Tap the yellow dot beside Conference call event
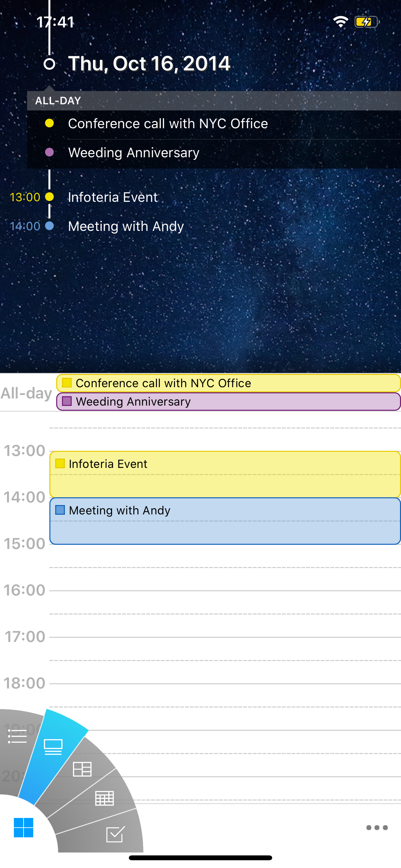This screenshot has width=401, height=868. pos(49,123)
